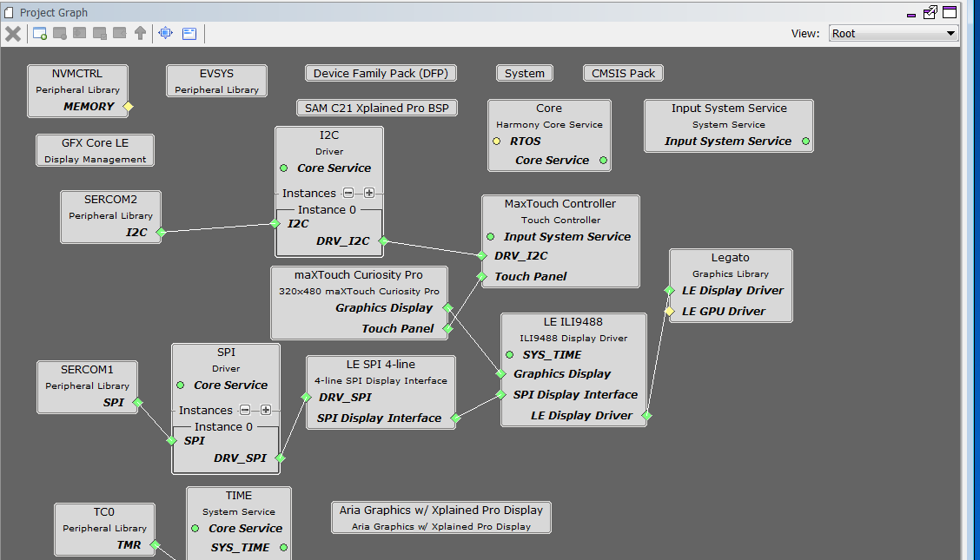Screen dimensions: 980x560
Task: Click the LE ILI9488 component title
Action: pos(573,321)
